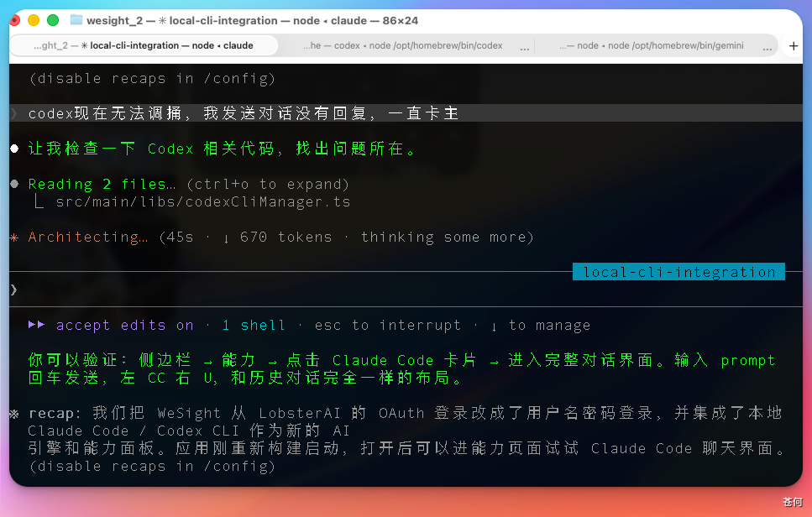
Task: Click the asterisk icon before the recap message
Action: (x=13, y=412)
